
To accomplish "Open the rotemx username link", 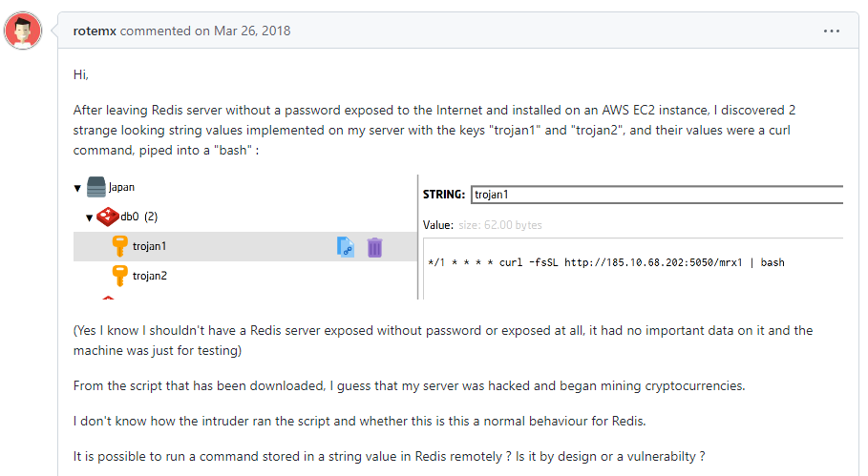I will coord(95,31).
